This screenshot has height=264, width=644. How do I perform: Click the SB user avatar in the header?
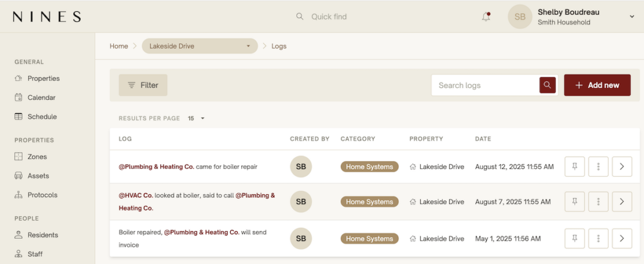[520, 17]
